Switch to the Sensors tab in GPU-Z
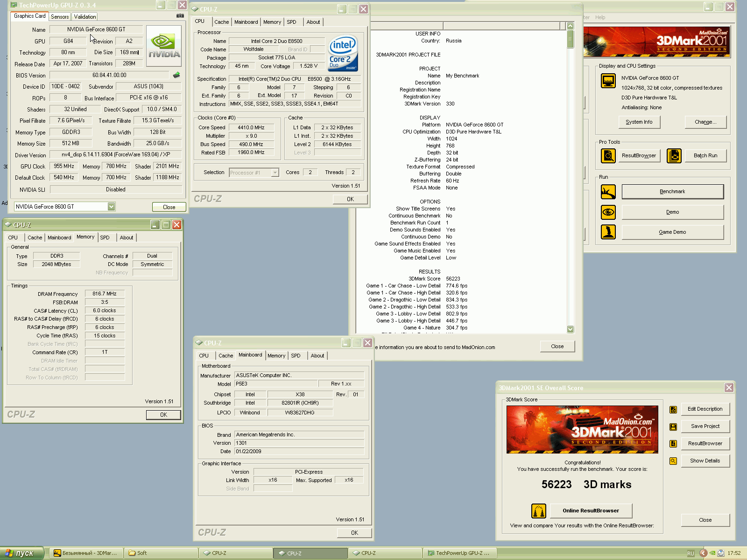The image size is (747, 560). 60,17
